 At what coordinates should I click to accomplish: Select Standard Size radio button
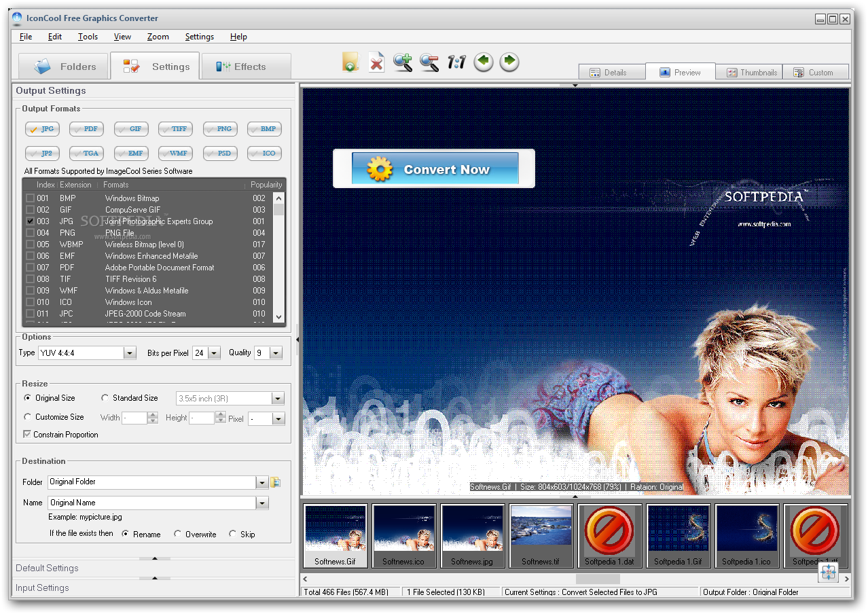105,398
